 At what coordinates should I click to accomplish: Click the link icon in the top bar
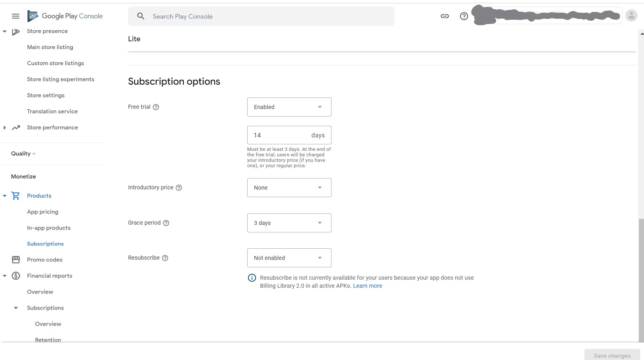tap(445, 16)
